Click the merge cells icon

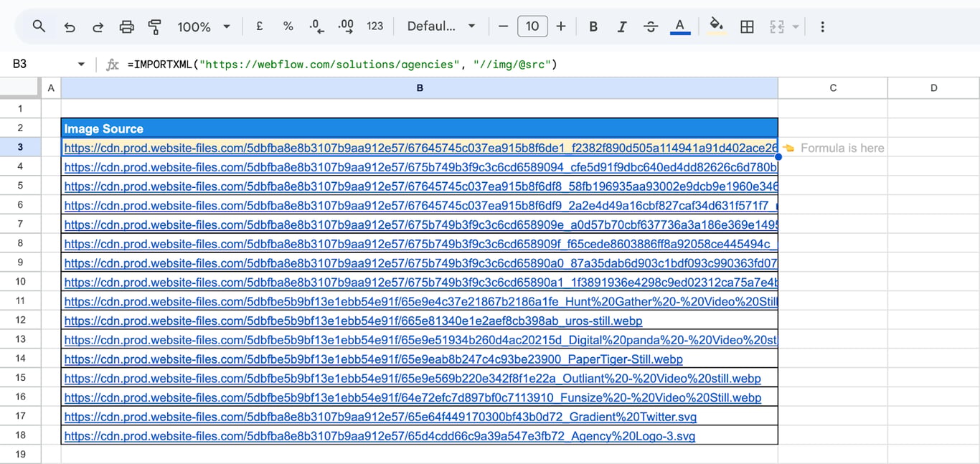777,27
